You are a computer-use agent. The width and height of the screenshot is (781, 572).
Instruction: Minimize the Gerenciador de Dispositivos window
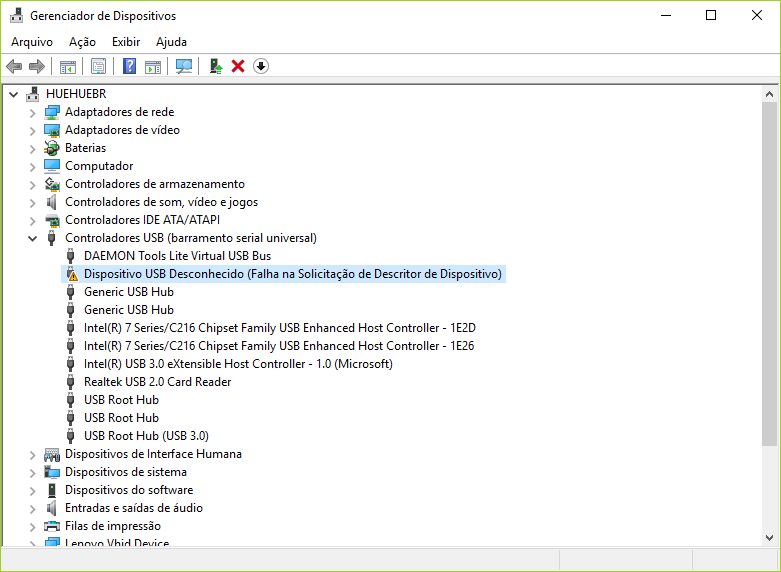666,15
